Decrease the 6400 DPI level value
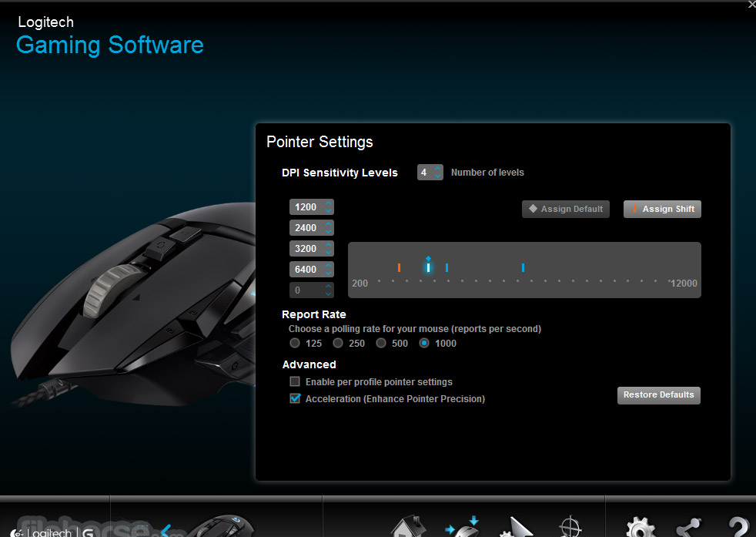 [x=328, y=273]
